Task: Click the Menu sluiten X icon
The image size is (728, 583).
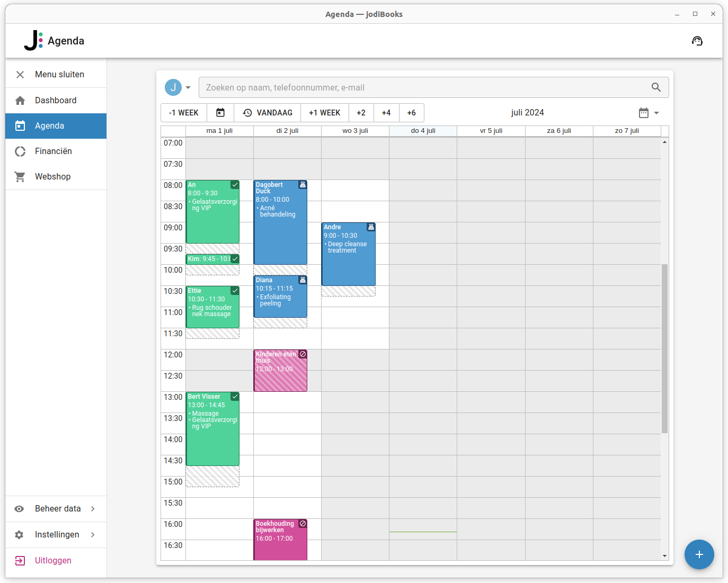Action: pos(20,75)
